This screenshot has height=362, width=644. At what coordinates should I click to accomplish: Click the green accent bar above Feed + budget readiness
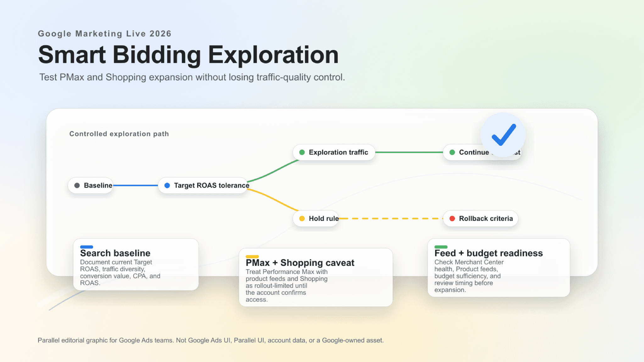coord(441,247)
